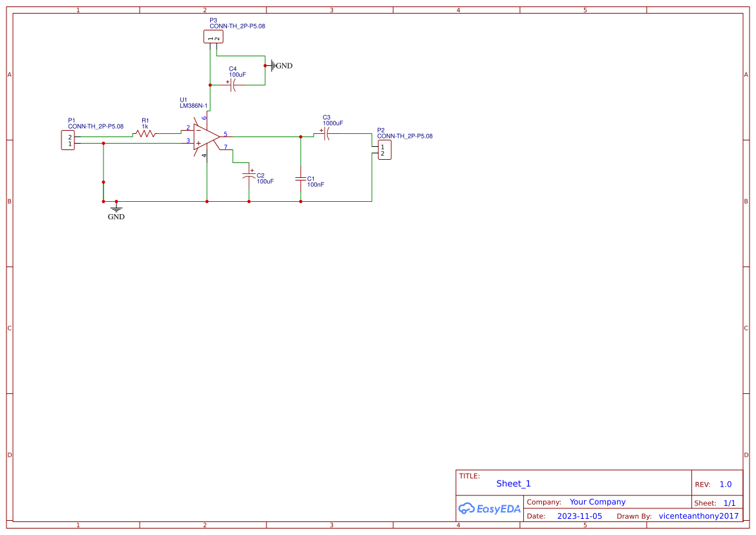
Task: Select the C3 1000uF capacitor symbol
Action: pyautogui.click(x=327, y=134)
